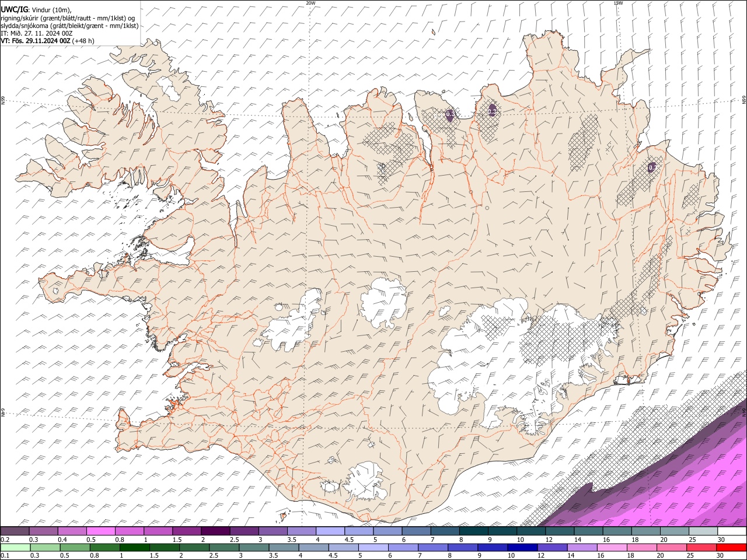Viewport: 747px width, 560px height.
Task: Select upper legend swatch labeled 2 (darkest purple)
Action: click(215, 531)
